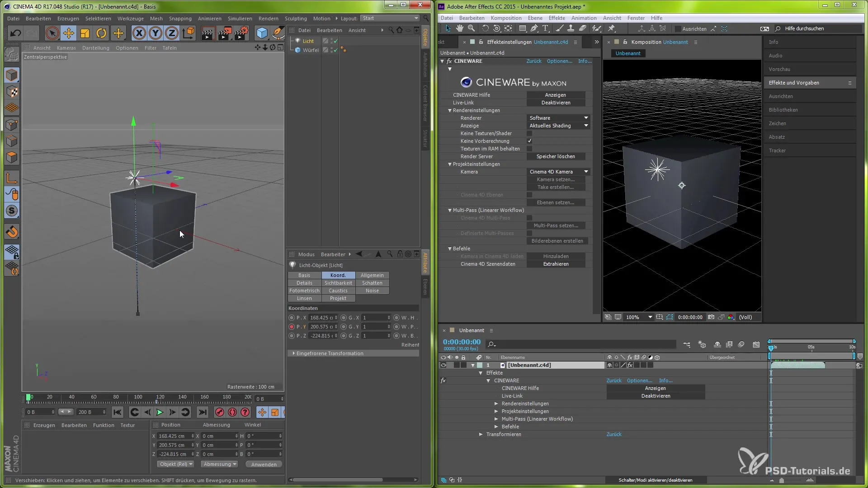Switch to Allgemein tab in light attributes
Viewport: 868px width, 488px height.
click(372, 275)
